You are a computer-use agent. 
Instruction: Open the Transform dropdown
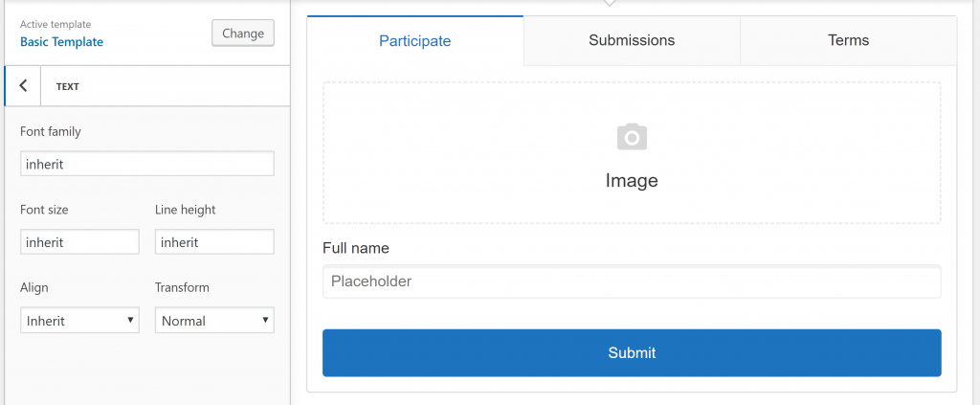pos(214,320)
